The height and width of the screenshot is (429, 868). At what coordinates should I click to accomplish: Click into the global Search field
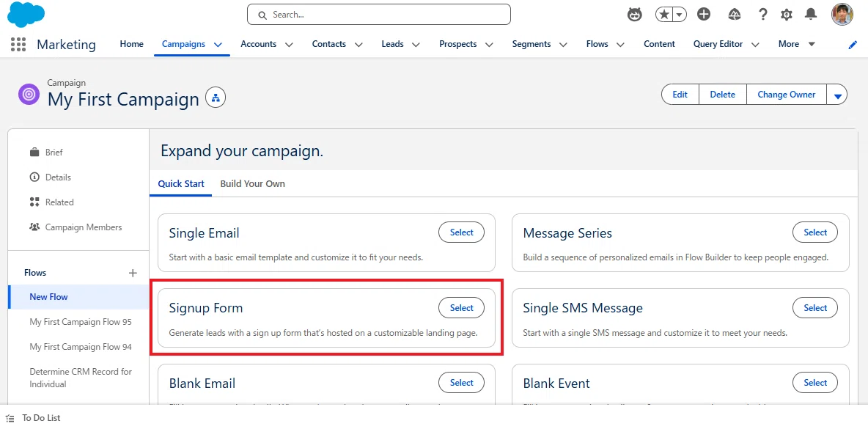click(x=378, y=15)
